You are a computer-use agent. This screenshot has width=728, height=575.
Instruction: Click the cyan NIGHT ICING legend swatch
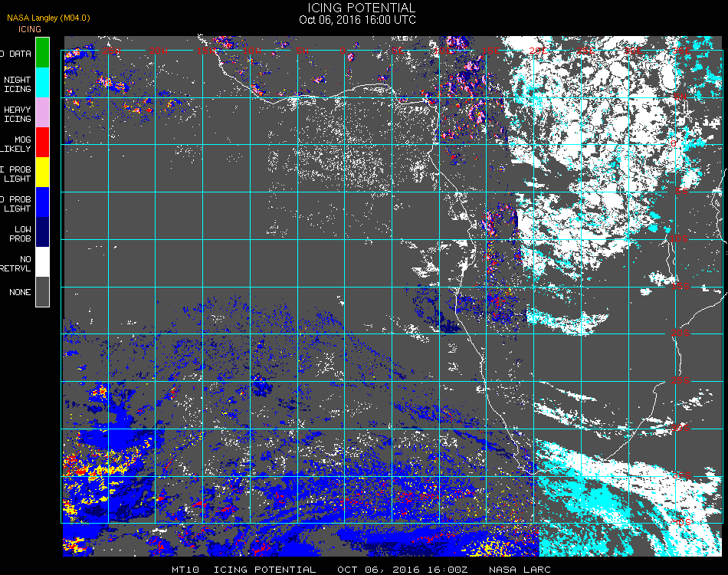tap(42, 82)
